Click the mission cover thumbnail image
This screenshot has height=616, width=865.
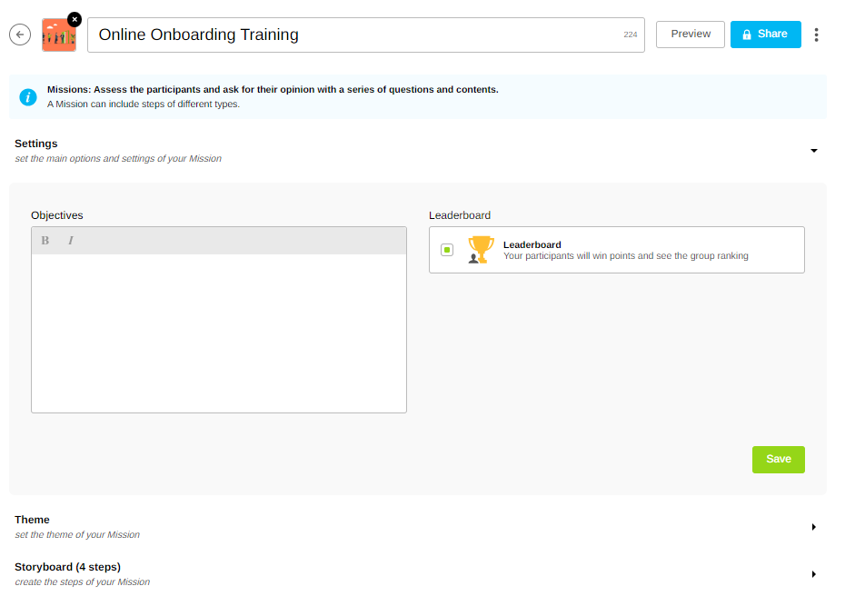pyautogui.click(x=57, y=37)
